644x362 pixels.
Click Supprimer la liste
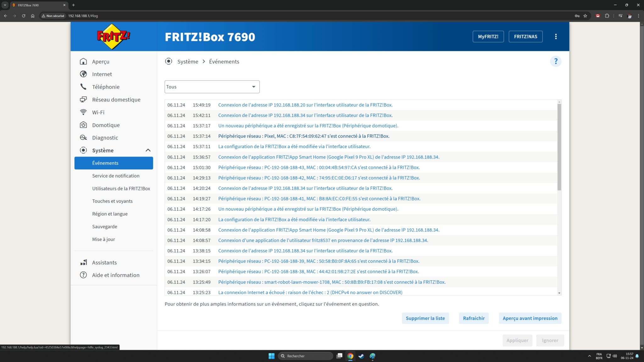coord(425,318)
